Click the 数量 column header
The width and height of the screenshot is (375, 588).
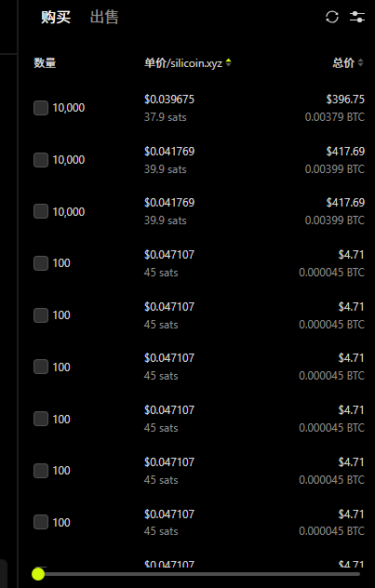[45, 63]
